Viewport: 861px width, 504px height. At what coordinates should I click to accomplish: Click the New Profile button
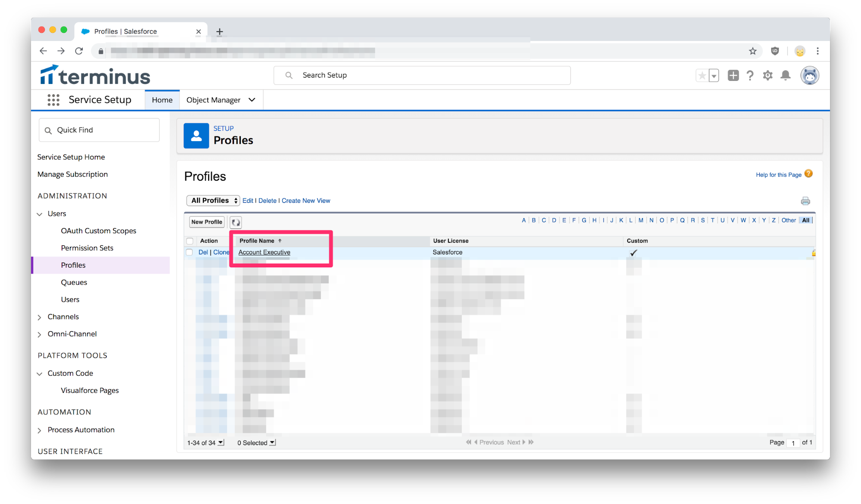point(207,222)
